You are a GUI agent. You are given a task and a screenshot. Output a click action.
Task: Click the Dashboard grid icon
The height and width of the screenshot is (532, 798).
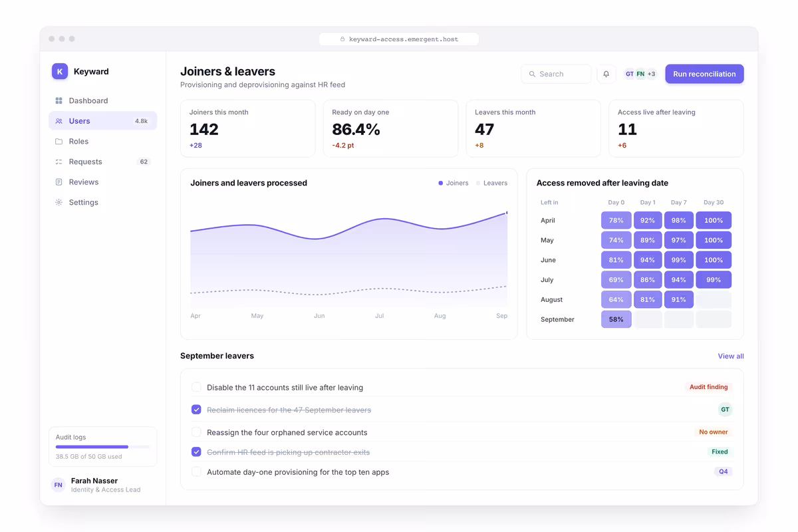59,100
